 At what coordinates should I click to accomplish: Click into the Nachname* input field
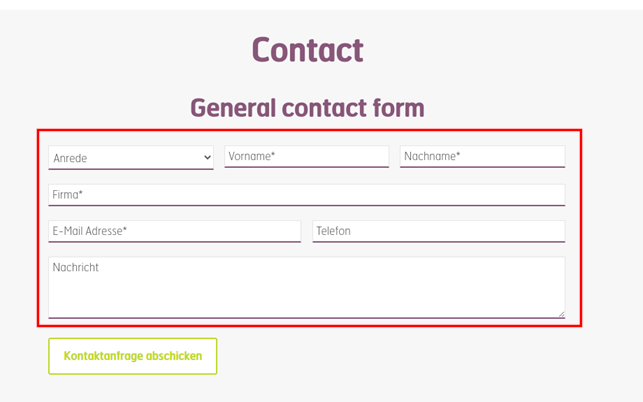[482, 156]
